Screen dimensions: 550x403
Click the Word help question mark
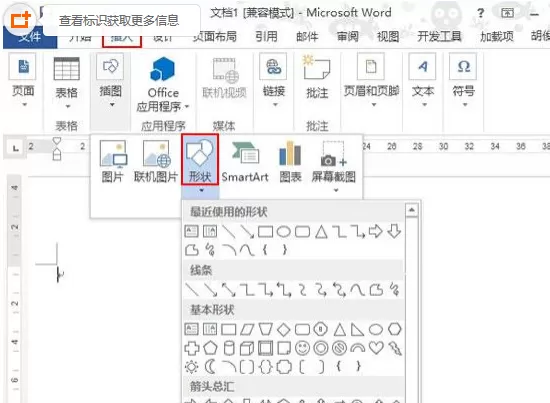point(481,13)
